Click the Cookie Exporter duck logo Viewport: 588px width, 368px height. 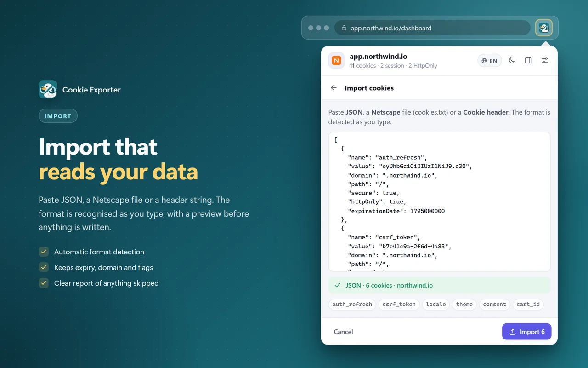(48, 90)
